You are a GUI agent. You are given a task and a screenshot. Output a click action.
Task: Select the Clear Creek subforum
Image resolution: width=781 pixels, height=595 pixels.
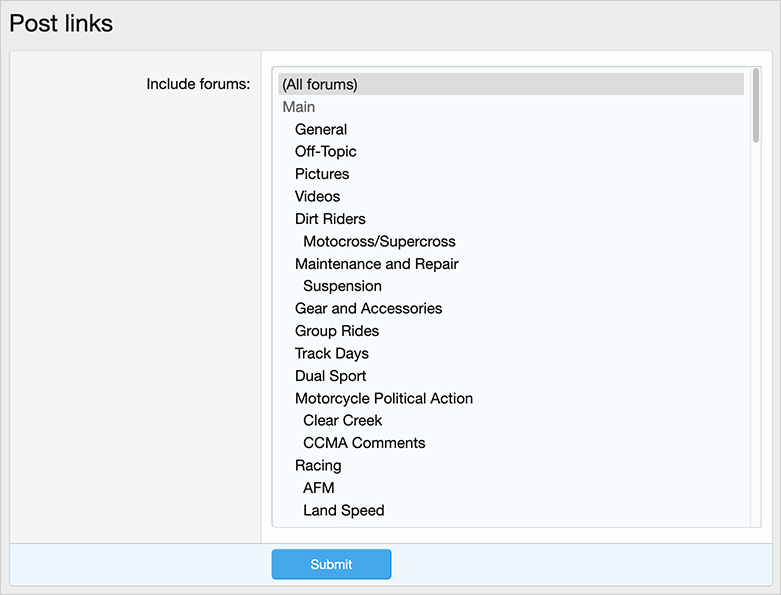(343, 420)
